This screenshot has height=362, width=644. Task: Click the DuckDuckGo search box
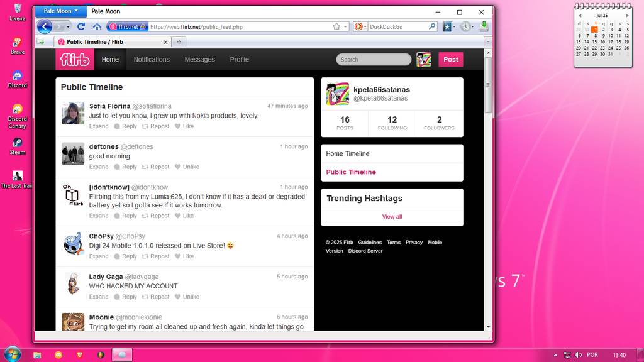[x=397, y=26]
